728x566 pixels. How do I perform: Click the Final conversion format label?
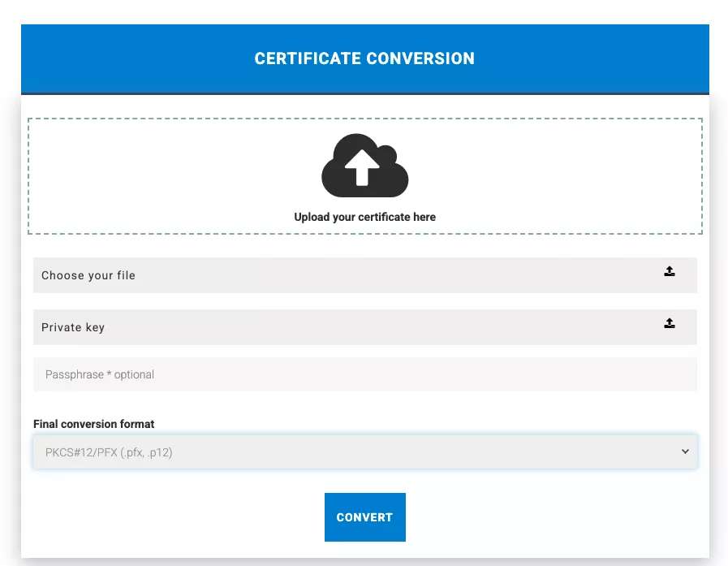point(93,424)
